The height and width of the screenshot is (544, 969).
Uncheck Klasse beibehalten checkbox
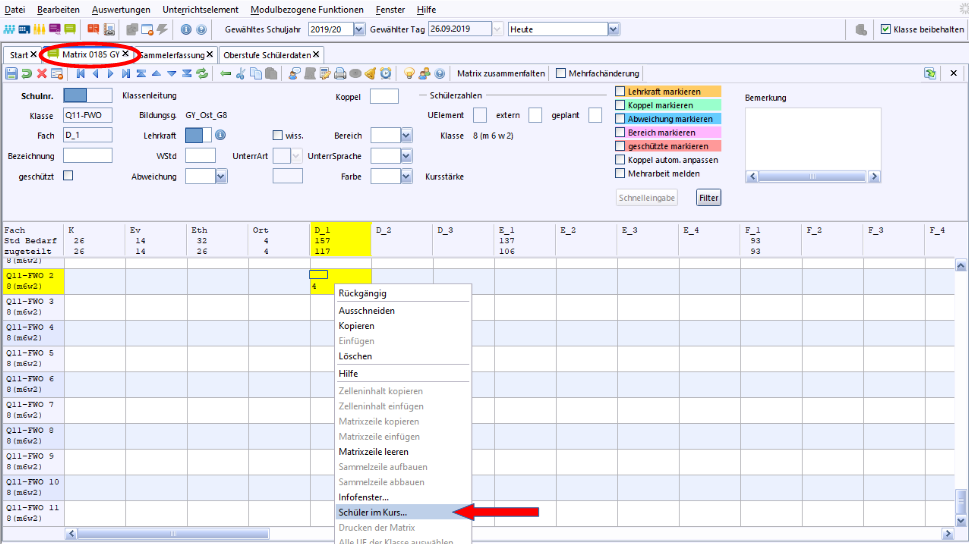click(x=886, y=29)
